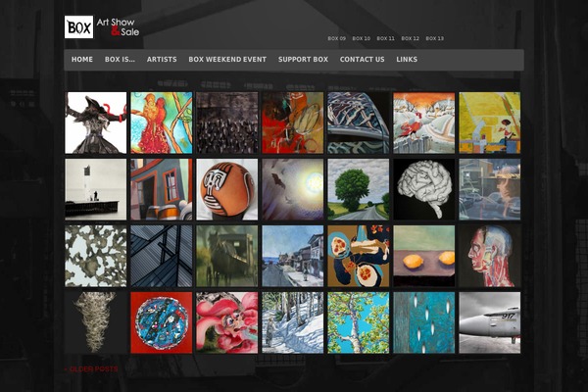Screen dimensions: 588x392
Task: Open the yellow field with seated figure thumbnail
Action: point(489,122)
